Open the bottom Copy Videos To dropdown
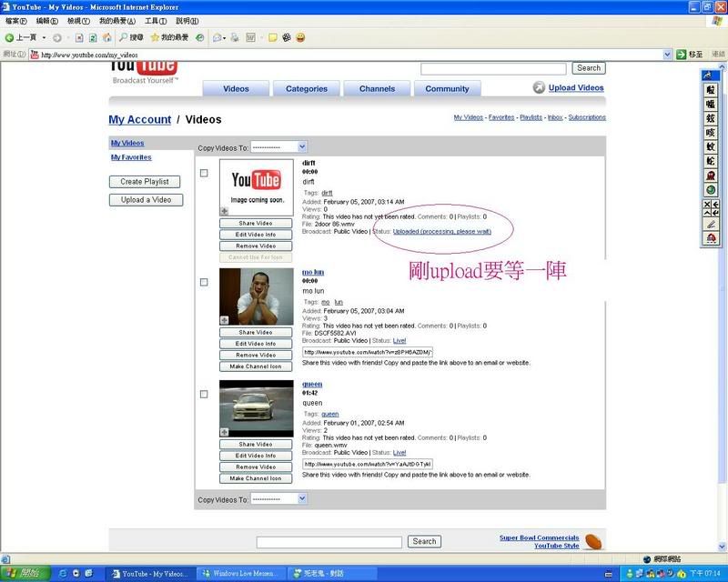The height and width of the screenshot is (582, 728). point(279,499)
